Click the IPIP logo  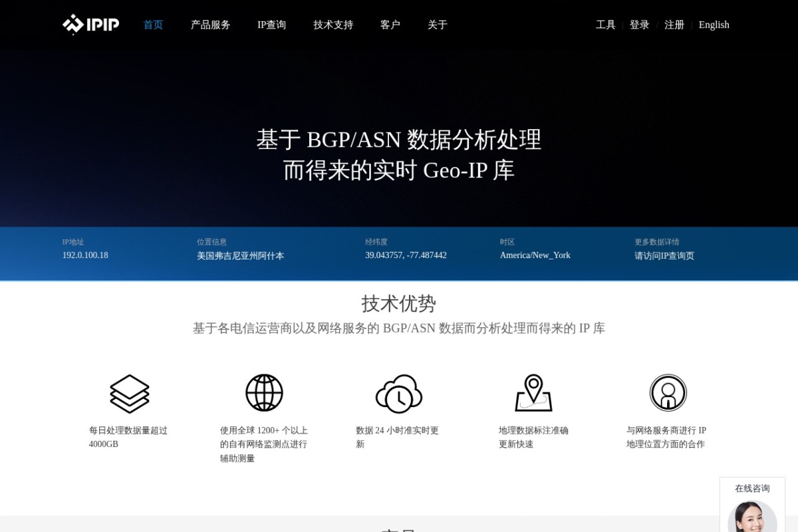90,25
